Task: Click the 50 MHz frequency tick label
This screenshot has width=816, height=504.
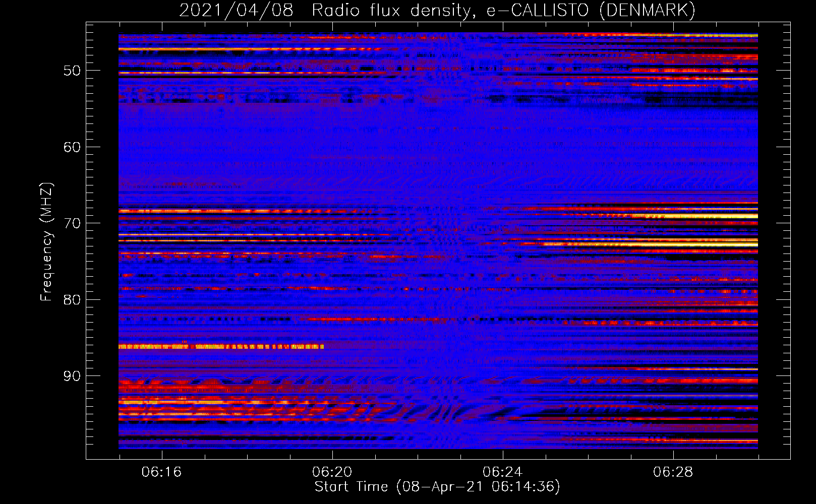Action: (x=72, y=71)
